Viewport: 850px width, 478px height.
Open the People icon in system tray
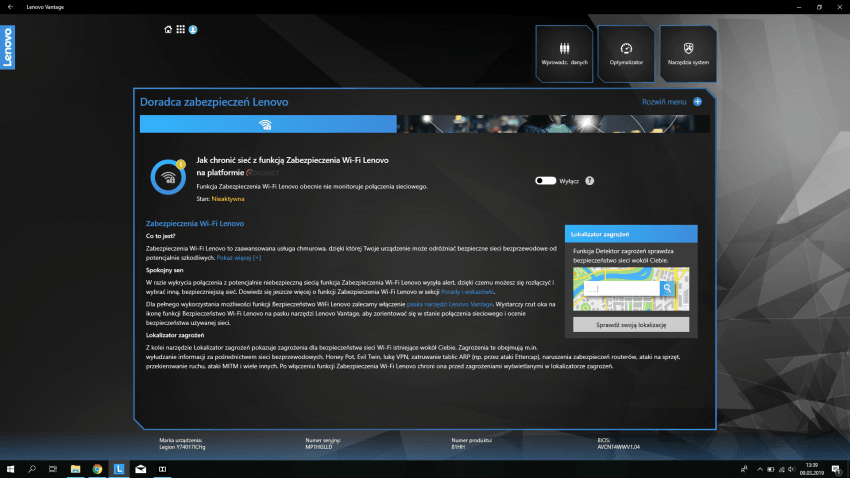[744, 469]
